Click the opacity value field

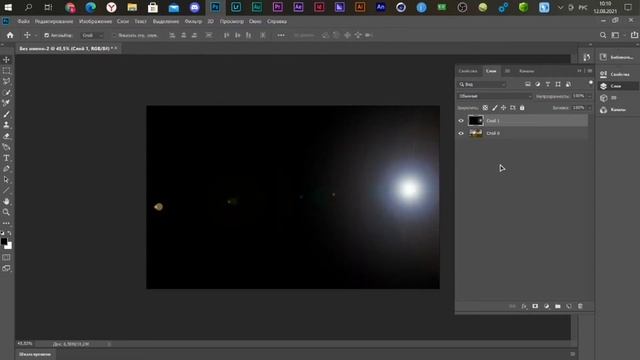(x=578, y=96)
